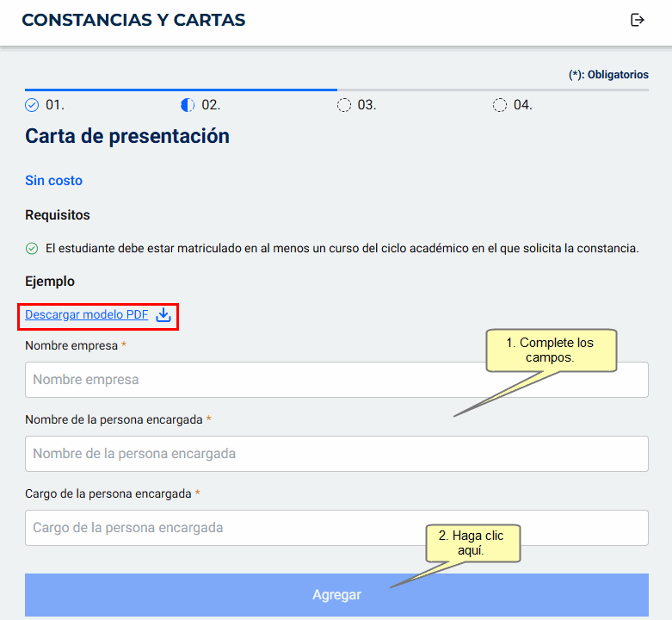The height and width of the screenshot is (620, 672).
Task: Click the Sin costo text
Action: click(53, 181)
